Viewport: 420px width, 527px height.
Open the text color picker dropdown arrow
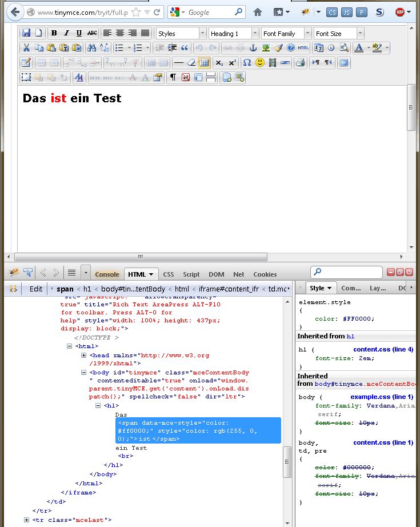tap(369, 47)
